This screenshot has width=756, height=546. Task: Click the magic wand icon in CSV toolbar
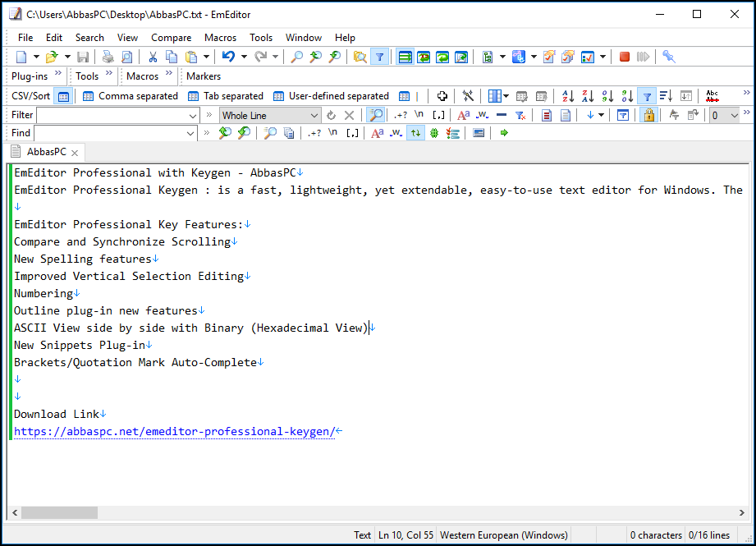tap(468, 96)
